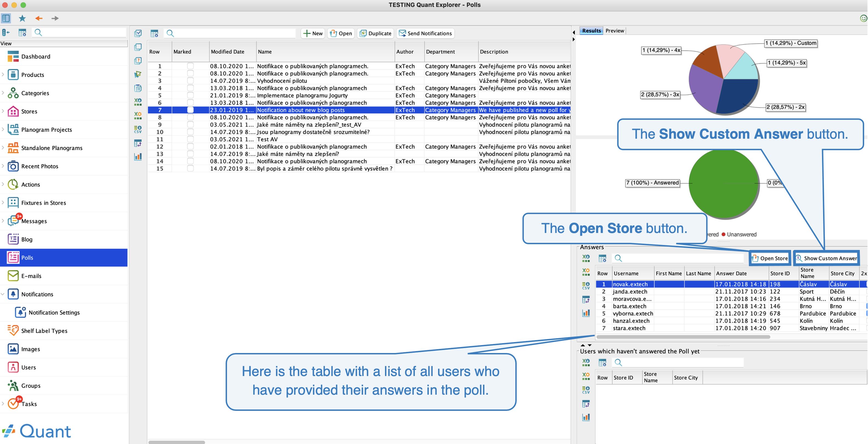Click the Open poll button

[341, 33]
